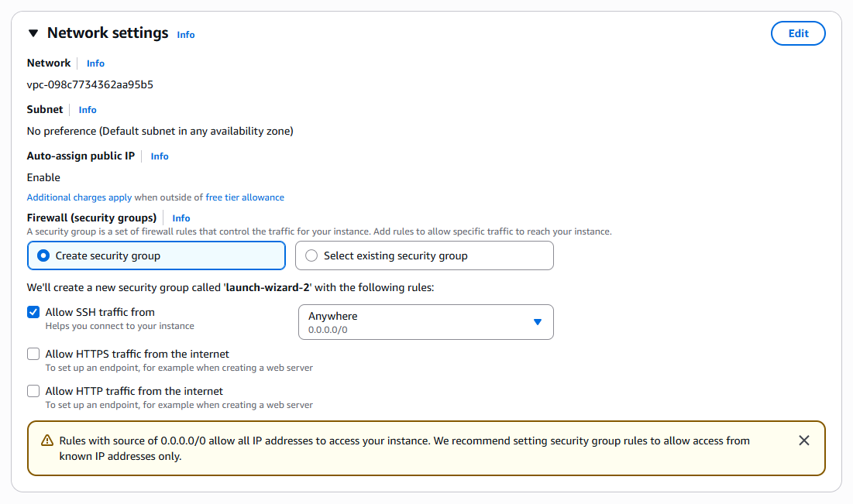The image size is (853, 504).
Task: Follow the Additional charges apply link
Action: click(x=79, y=197)
